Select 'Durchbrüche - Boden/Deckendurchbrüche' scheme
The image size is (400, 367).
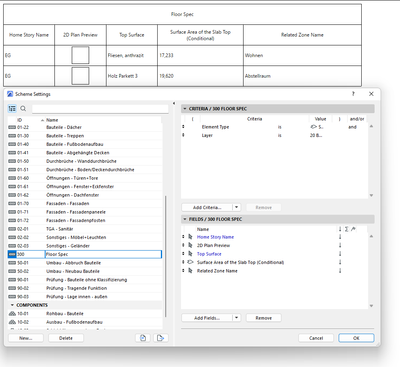(90, 170)
